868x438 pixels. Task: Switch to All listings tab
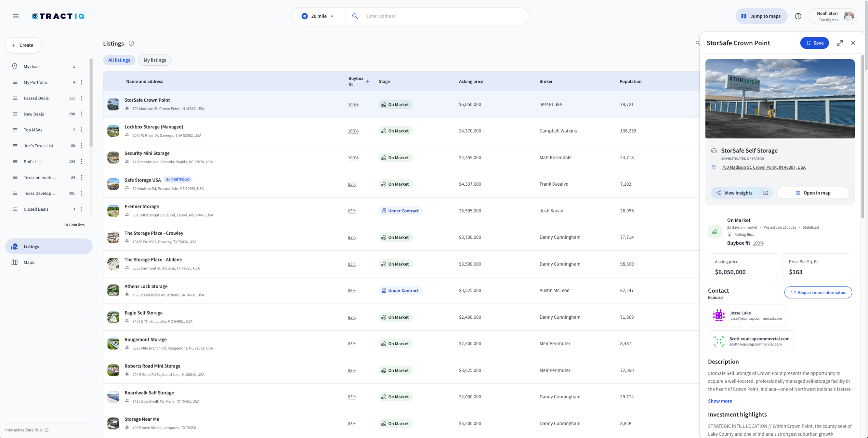click(119, 60)
